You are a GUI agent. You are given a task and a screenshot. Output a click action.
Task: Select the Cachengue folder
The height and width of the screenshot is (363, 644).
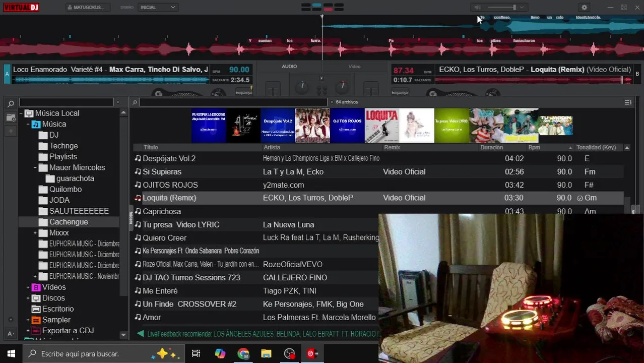point(69,222)
